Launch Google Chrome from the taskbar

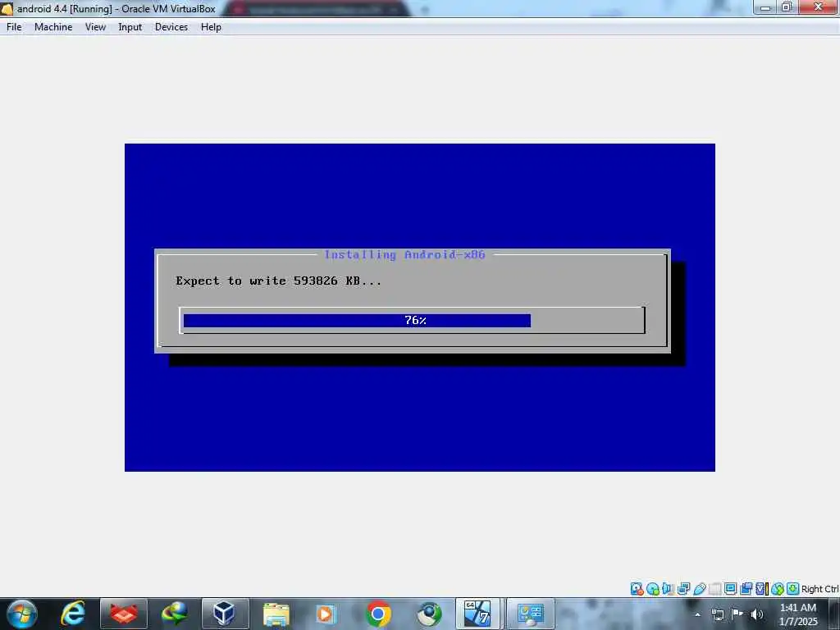(x=378, y=614)
